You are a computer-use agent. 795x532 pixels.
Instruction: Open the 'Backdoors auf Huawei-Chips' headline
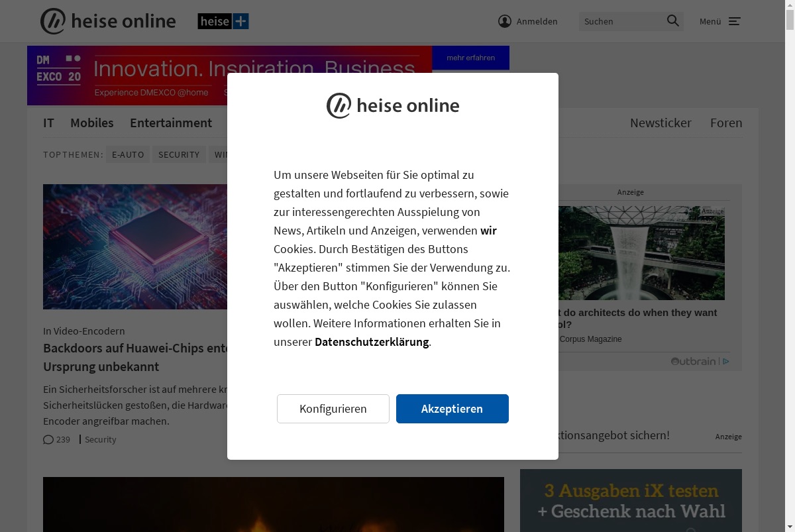tap(135, 357)
